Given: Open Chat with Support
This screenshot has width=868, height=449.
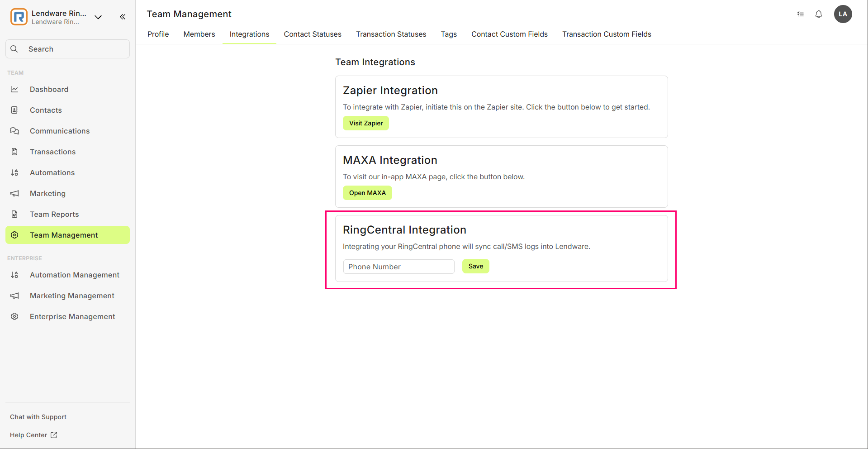Looking at the screenshot, I should point(38,417).
